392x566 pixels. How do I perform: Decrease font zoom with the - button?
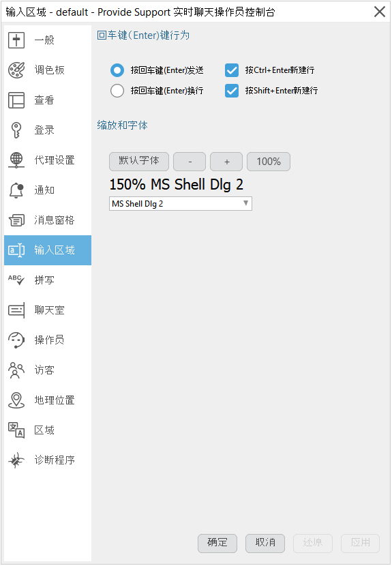tap(190, 162)
